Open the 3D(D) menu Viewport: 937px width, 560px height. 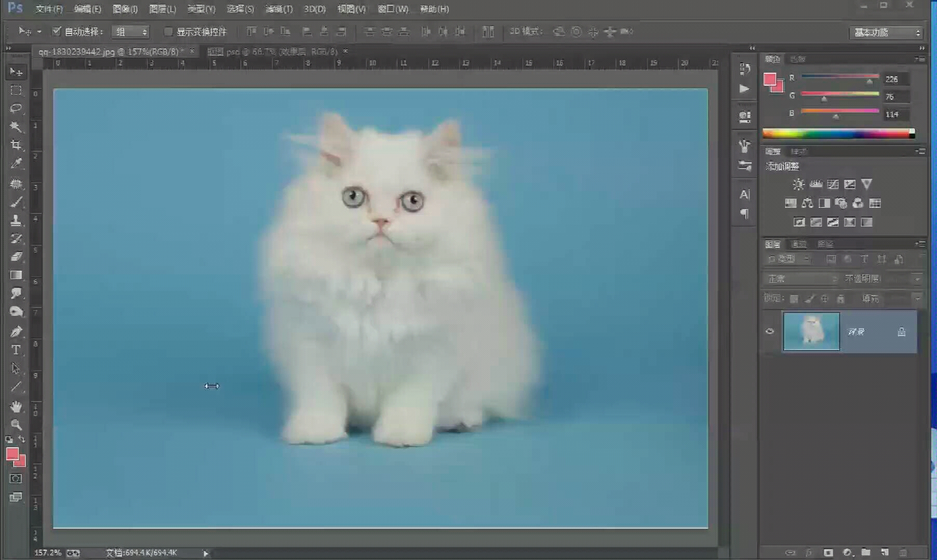[x=315, y=9]
